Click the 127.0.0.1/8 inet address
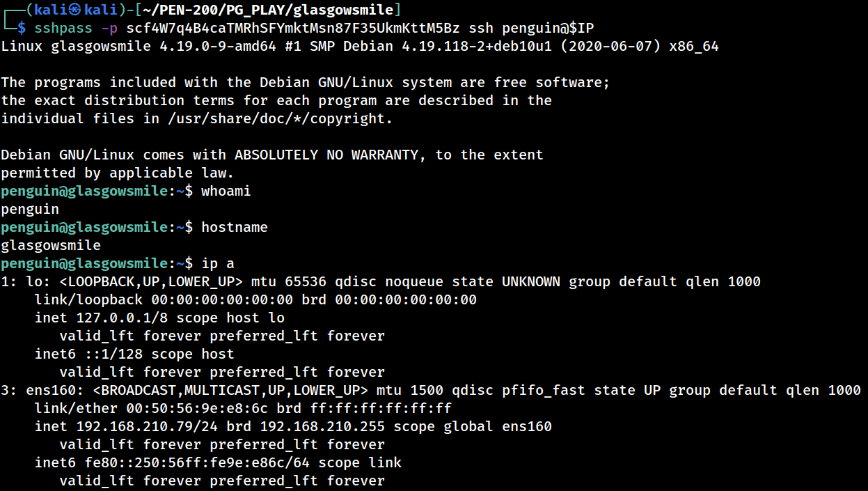868x491 pixels. click(x=113, y=318)
